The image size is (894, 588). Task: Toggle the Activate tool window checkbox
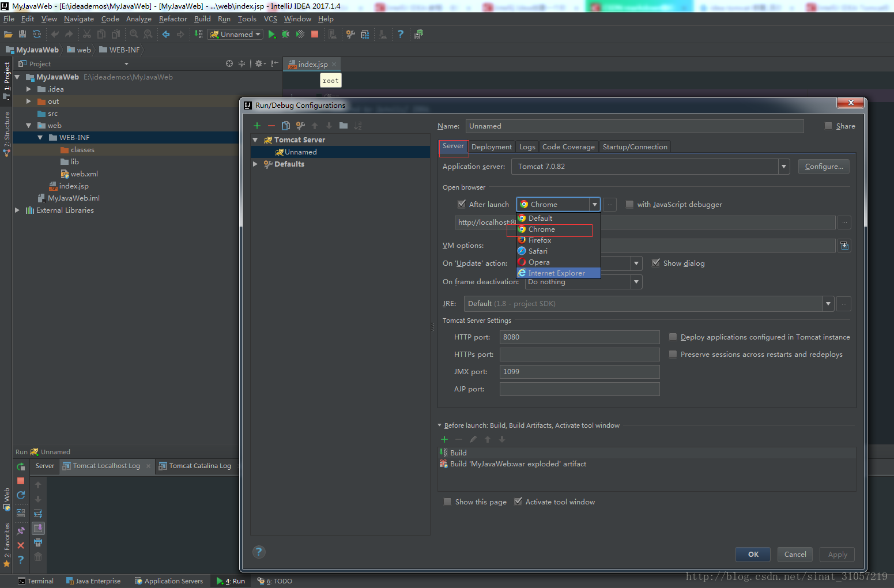point(518,502)
